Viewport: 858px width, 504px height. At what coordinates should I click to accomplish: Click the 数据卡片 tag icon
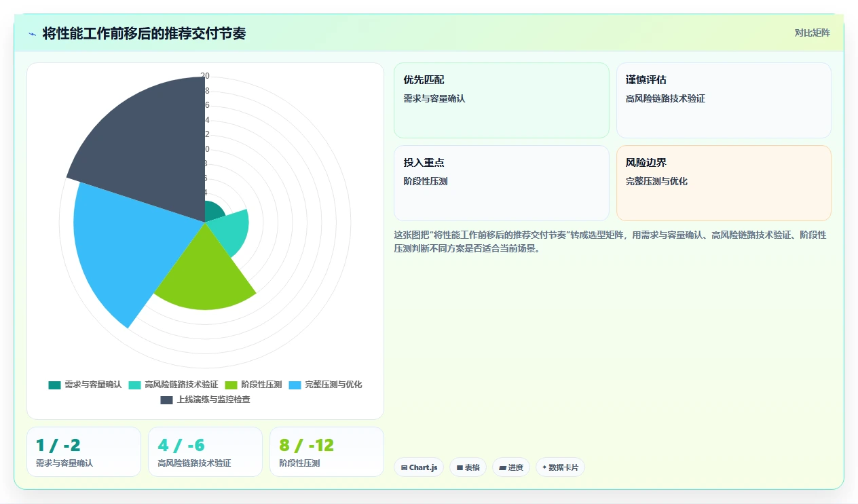tap(544, 467)
